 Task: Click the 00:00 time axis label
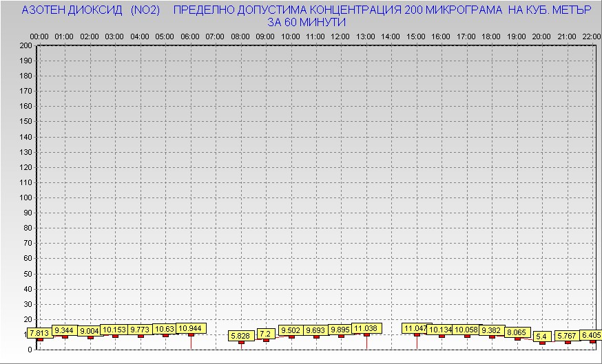[x=39, y=36]
